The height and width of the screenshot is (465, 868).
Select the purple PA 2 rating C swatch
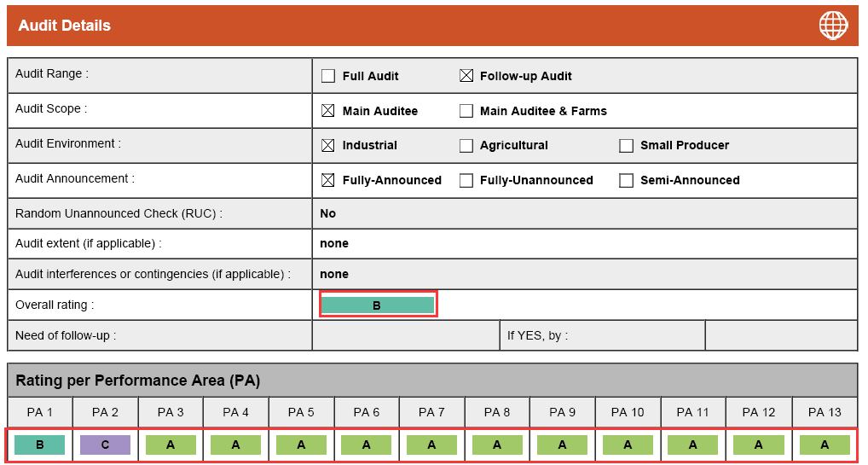tap(105, 445)
